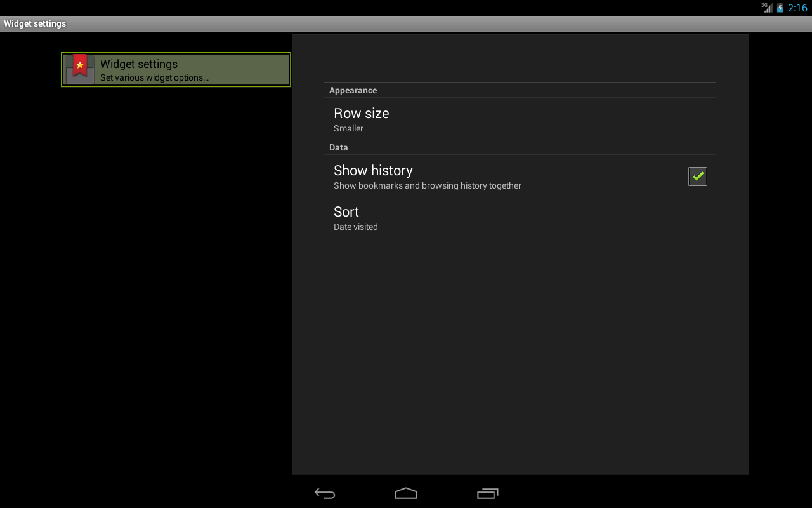
Task: Click Set various widget options subtitle
Action: pos(154,78)
